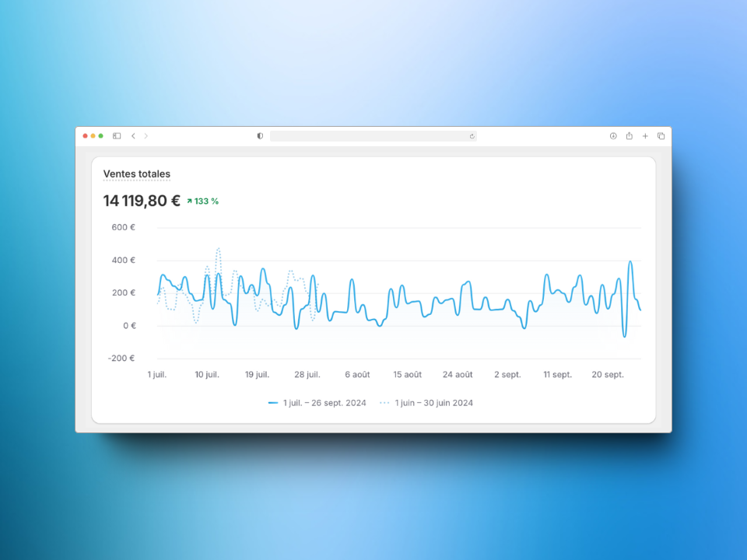747x560 pixels.
Task: Toggle the 1 juin – 30 juin 2024 legend
Action: pyautogui.click(x=426, y=403)
